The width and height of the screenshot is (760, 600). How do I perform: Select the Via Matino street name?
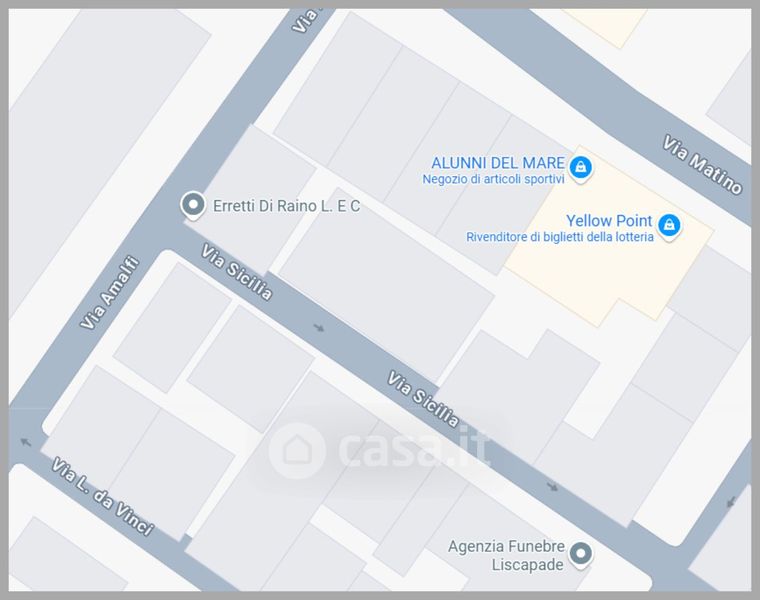pos(702,165)
